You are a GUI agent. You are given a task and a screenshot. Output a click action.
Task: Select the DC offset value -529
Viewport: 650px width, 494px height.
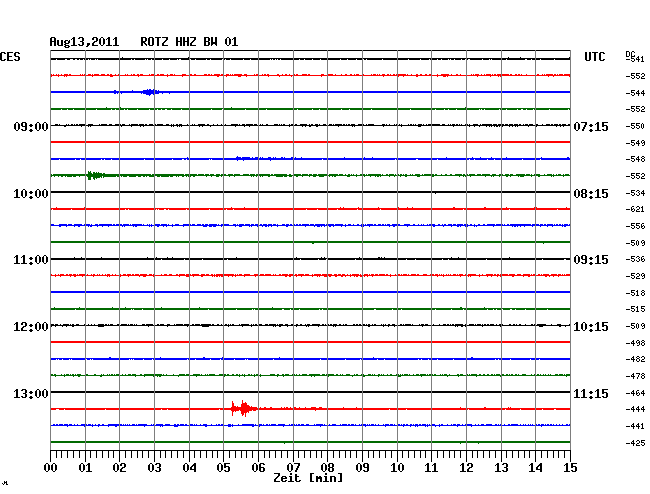coord(635,276)
